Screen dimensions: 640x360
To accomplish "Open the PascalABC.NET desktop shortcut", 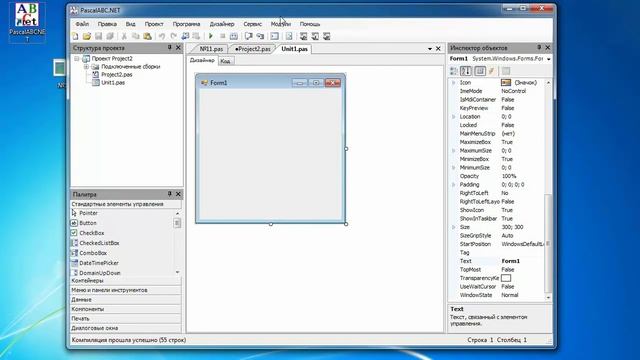I will tap(27, 22).
